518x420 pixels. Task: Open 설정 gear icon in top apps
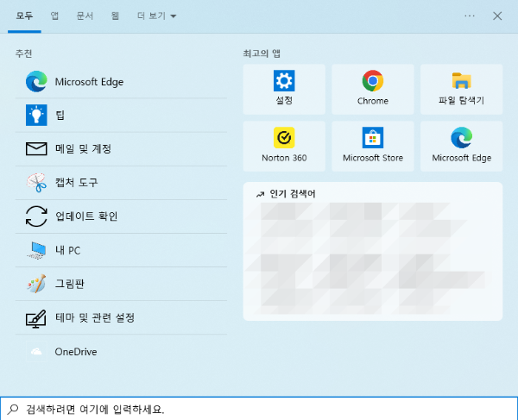(x=284, y=80)
